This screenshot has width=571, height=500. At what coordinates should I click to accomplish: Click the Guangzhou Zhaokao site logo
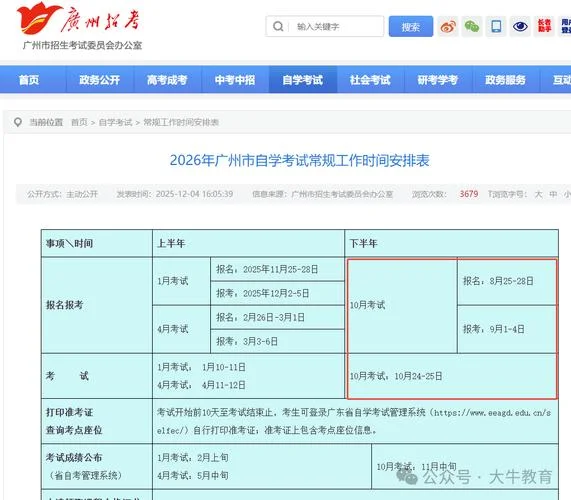tap(79, 26)
